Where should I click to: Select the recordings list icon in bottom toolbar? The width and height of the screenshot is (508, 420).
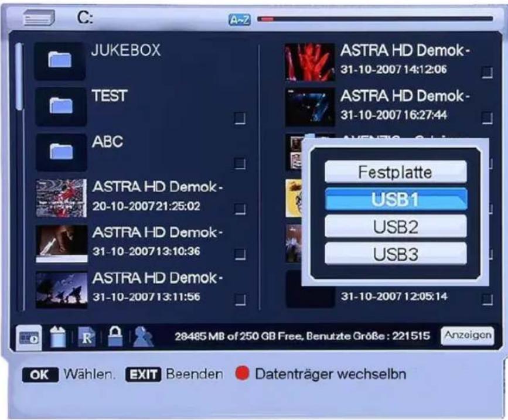coord(29,338)
